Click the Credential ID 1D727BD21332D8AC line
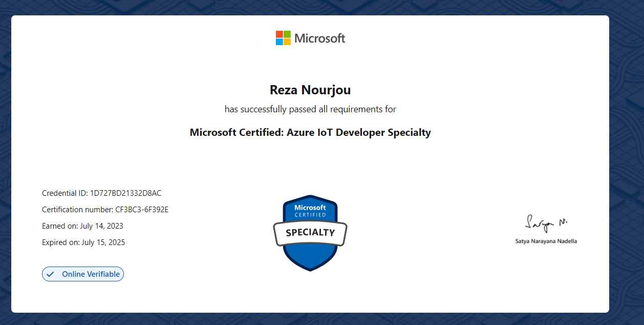Screen dimensions: 644x325 [x=102, y=193]
